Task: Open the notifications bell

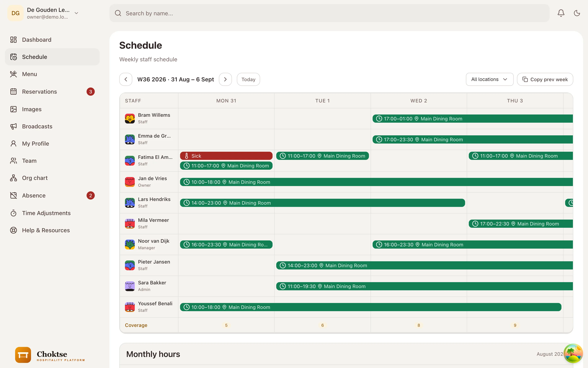Action: 561,13
